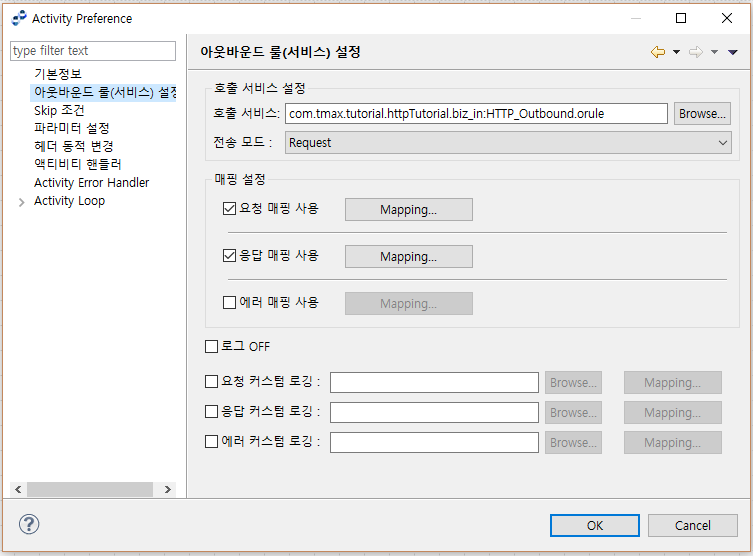
Task: Select 기본정보 in the preference tree
Action: [58, 74]
